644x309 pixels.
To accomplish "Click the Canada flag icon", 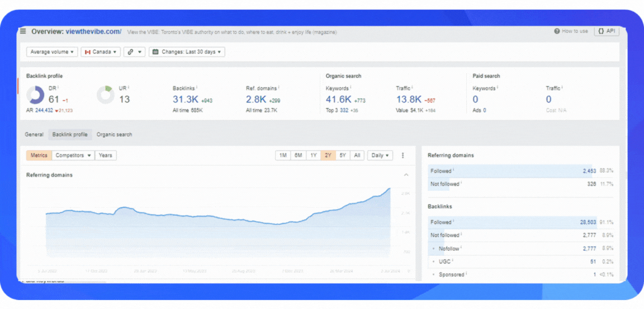I will click(x=87, y=52).
